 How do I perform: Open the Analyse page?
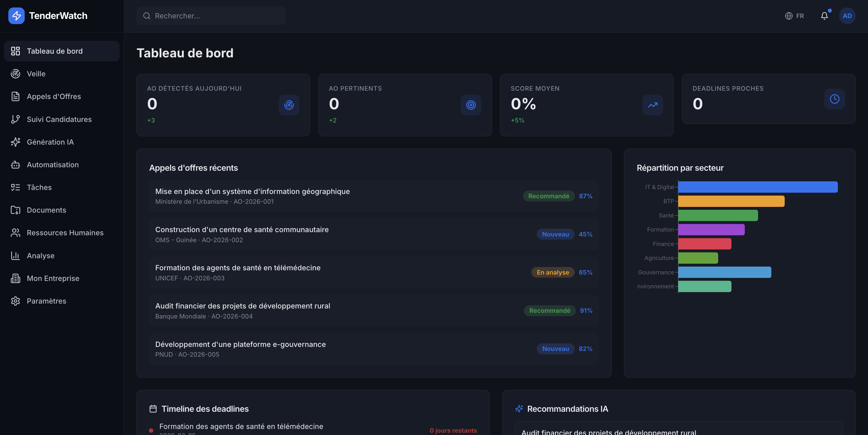62,255
